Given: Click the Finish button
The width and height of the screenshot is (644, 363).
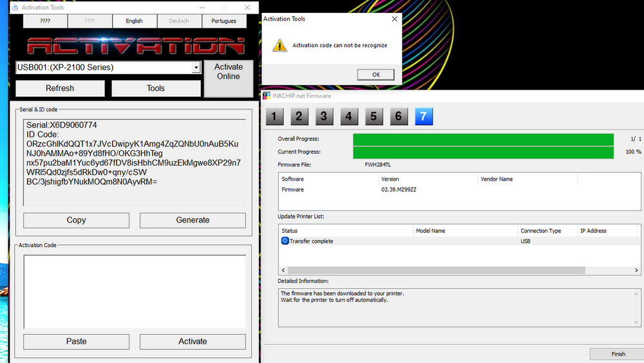Looking at the screenshot, I should click(618, 354).
